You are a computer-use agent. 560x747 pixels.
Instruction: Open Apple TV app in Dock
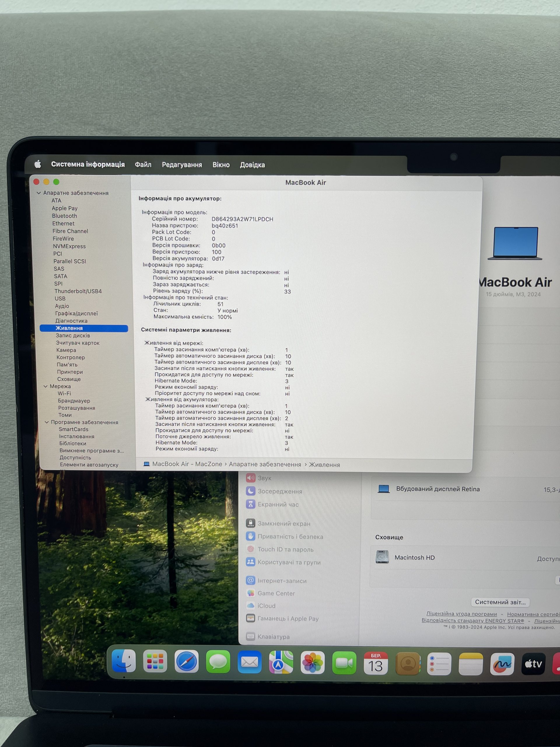(x=533, y=664)
